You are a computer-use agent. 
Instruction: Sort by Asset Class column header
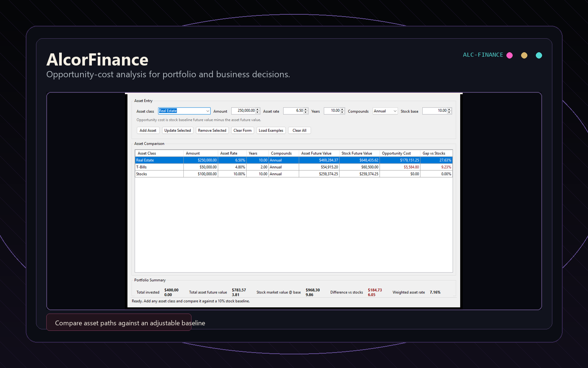point(159,153)
